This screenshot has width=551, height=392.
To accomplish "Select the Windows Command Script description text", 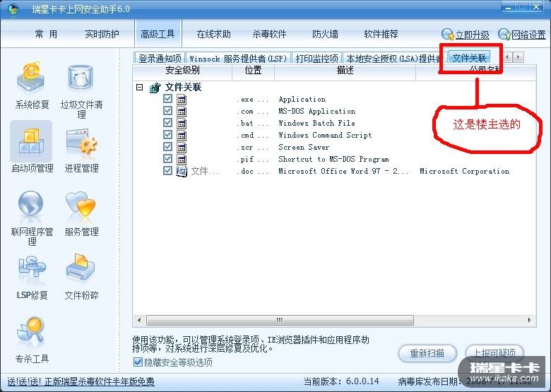I will [325, 135].
